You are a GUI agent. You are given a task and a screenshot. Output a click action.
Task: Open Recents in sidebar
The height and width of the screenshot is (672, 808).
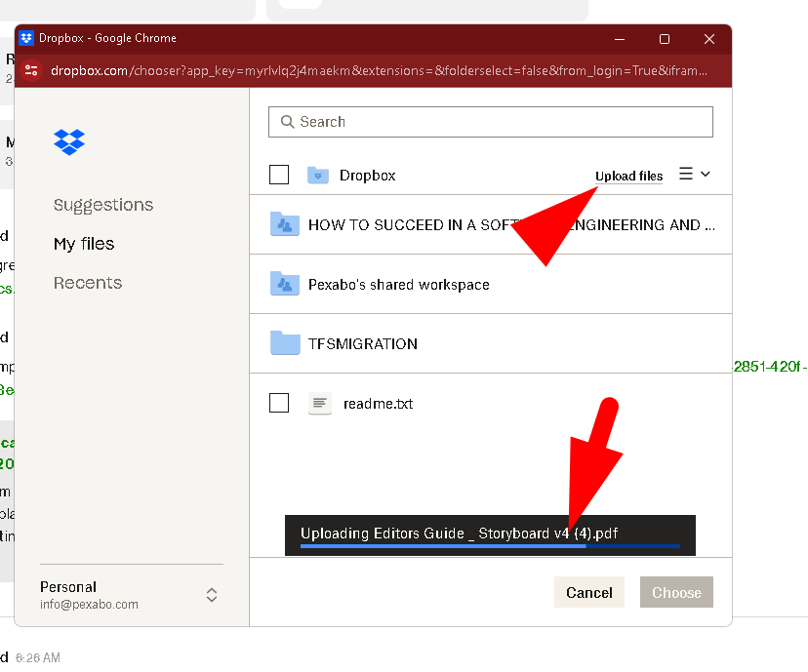88,283
